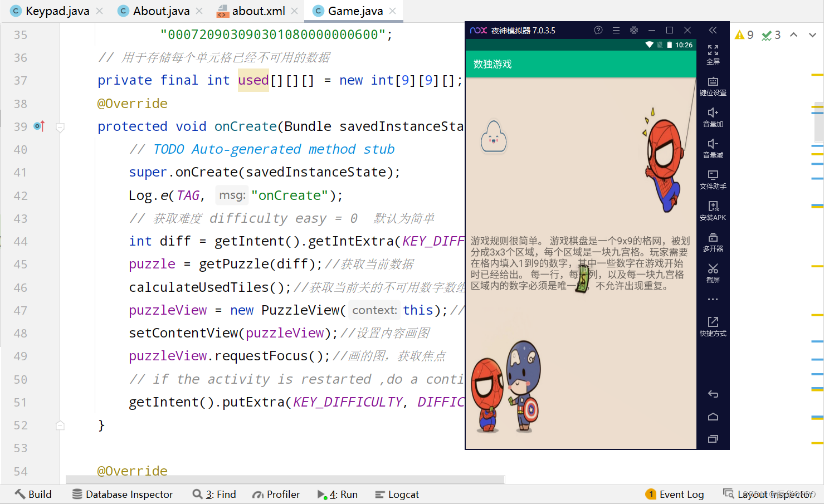Collapse the onCreate method at line 39
The width and height of the screenshot is (824, 504).
point(60,127)
